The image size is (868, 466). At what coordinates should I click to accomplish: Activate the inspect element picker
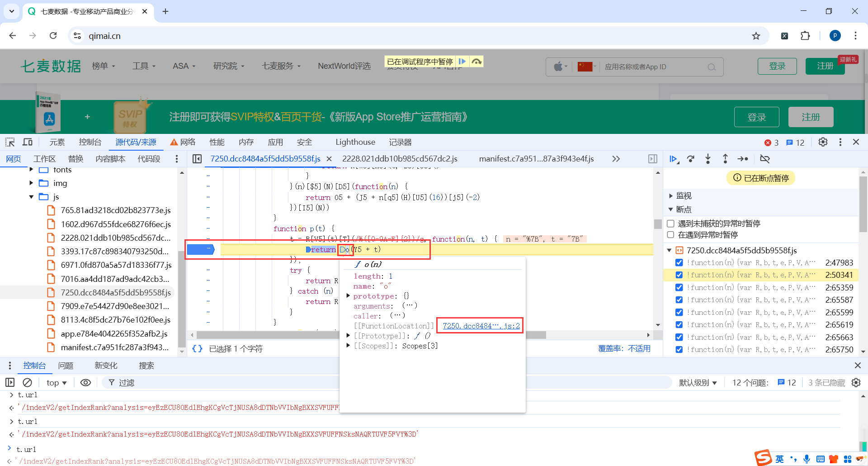coord(10,142)
